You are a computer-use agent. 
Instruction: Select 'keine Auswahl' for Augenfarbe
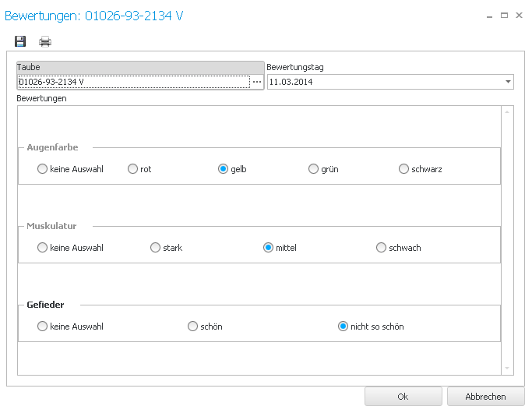(x=43, y=169)
